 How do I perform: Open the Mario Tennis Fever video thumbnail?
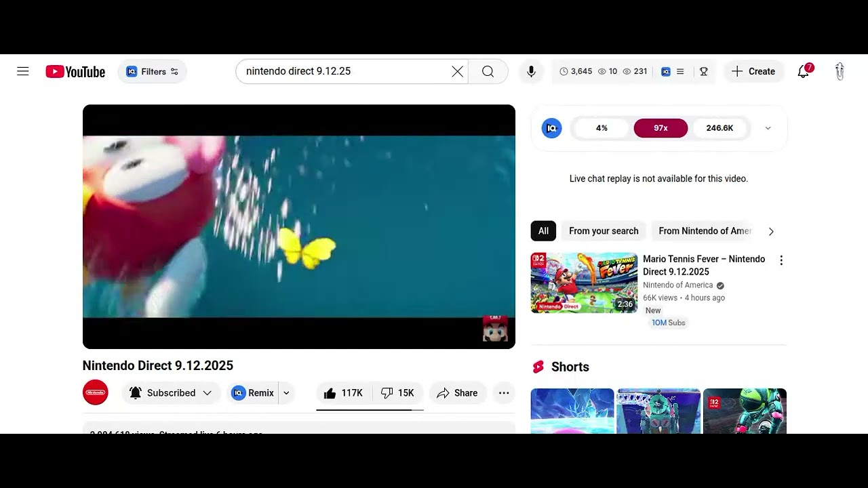[x=584, y=283]
